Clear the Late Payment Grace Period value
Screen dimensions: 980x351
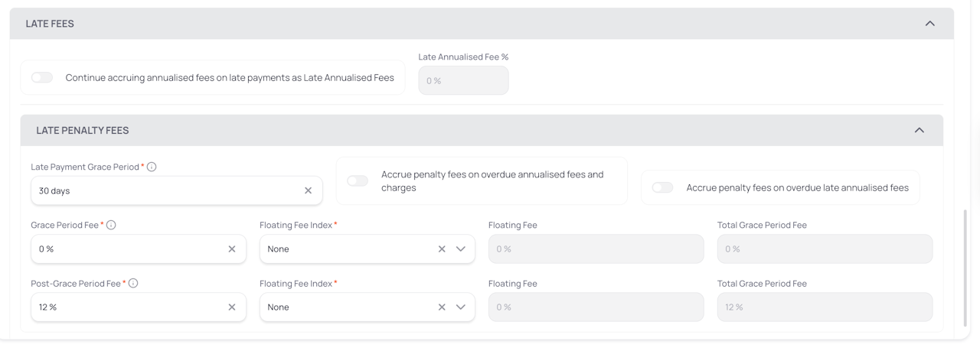click(x=308, y=190)
